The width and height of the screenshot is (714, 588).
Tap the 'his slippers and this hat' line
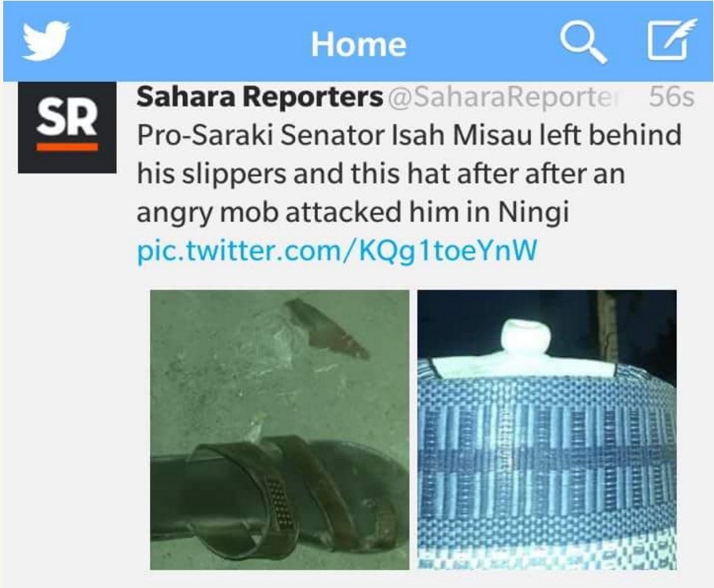381,174
